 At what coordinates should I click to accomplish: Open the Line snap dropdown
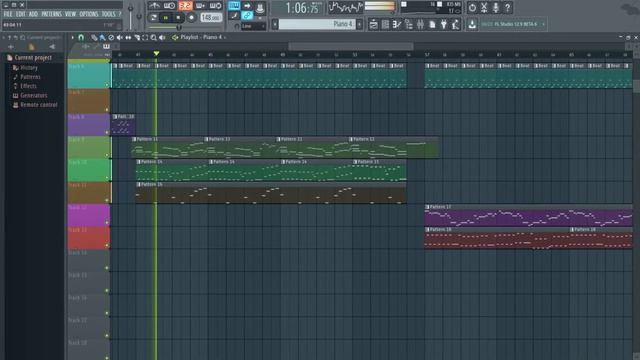(x=253, y=26)
